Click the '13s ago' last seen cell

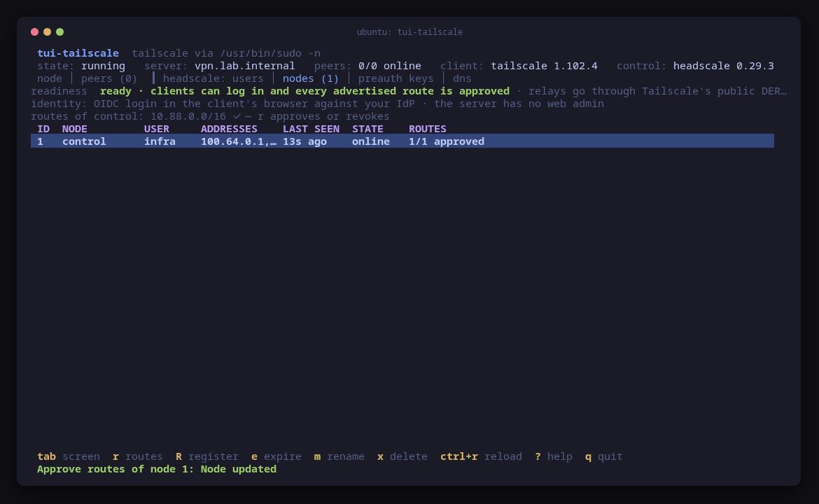click(304, 141)
